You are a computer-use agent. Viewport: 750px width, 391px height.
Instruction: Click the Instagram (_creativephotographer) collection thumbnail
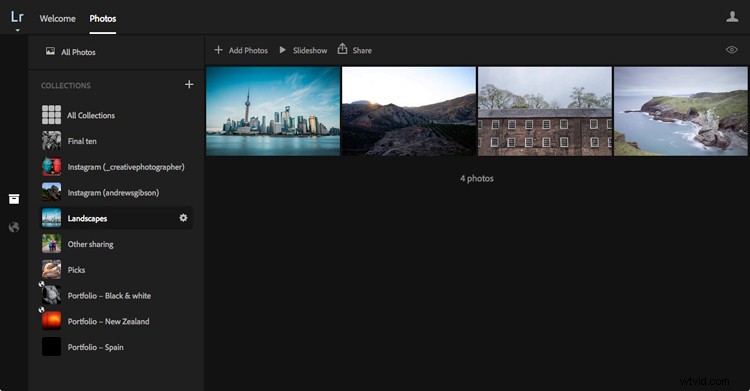[51, 167]
